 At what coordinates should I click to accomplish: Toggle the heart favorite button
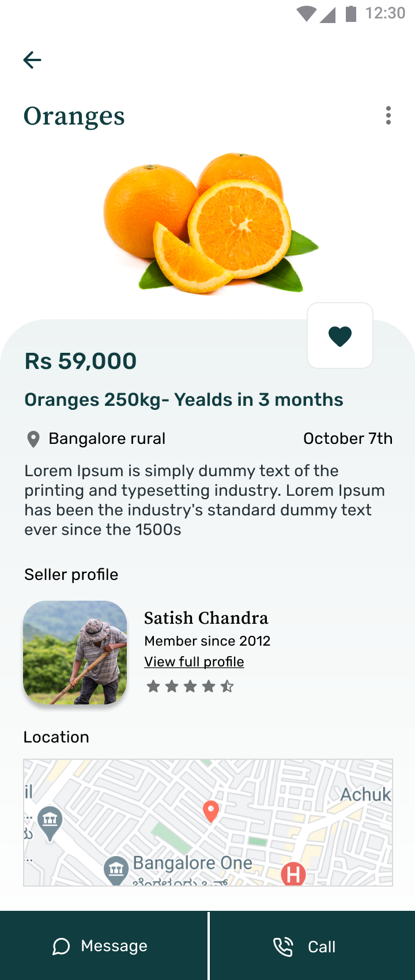340,336
